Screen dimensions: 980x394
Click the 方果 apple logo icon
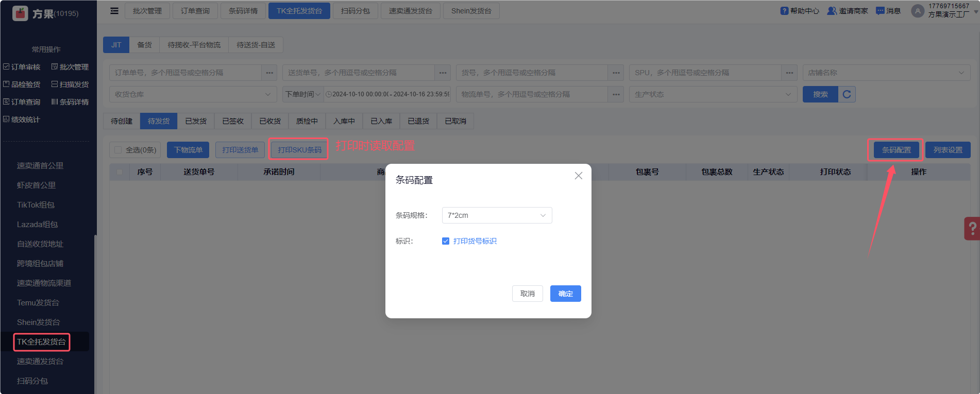click(20, 13)
